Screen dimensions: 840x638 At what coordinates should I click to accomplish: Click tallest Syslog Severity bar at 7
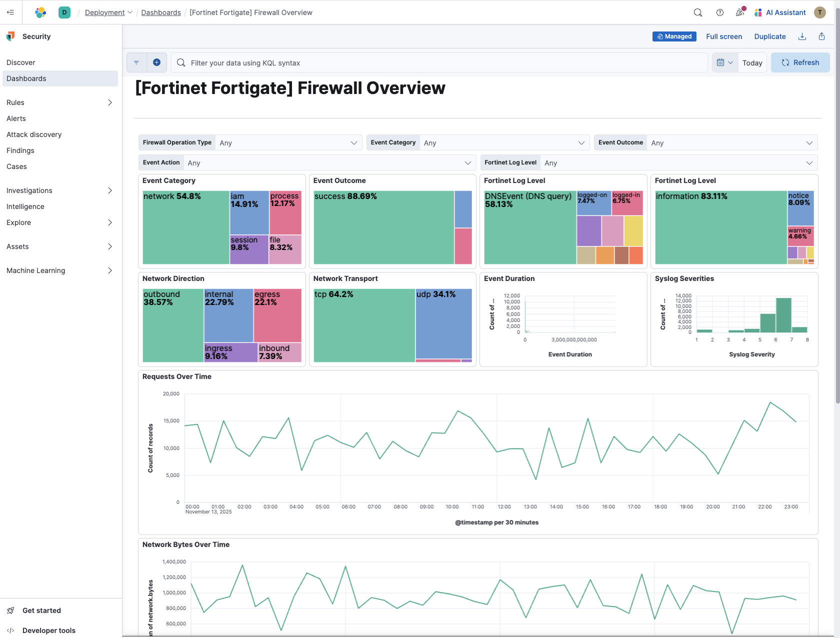(x=783, y=315)
